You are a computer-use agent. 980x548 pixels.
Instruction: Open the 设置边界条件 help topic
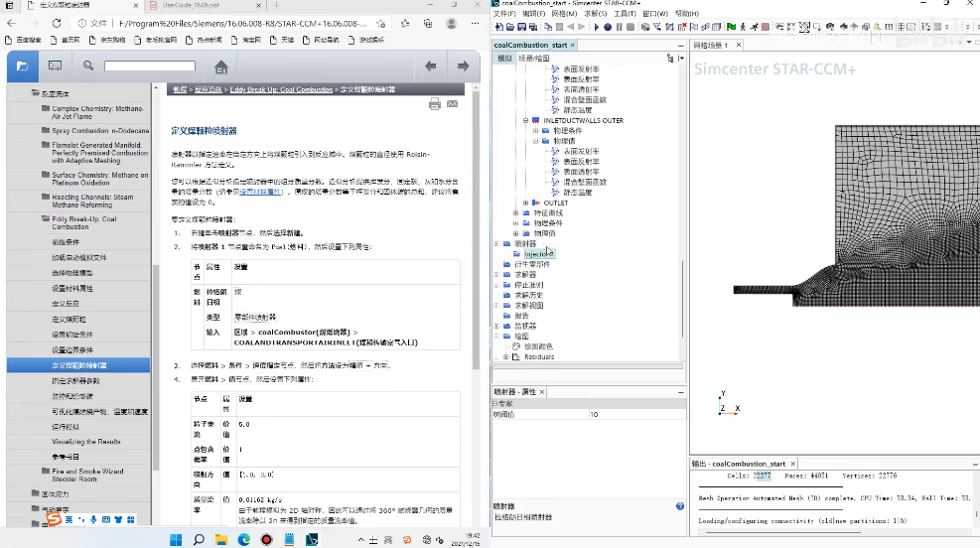71,349
